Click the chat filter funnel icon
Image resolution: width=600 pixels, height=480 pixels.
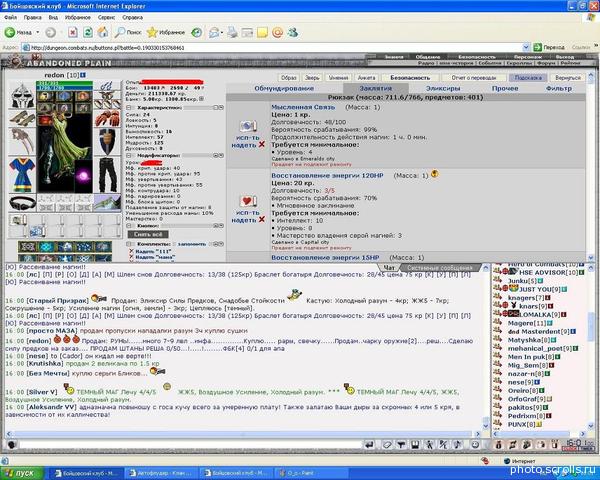coord(401,444)
